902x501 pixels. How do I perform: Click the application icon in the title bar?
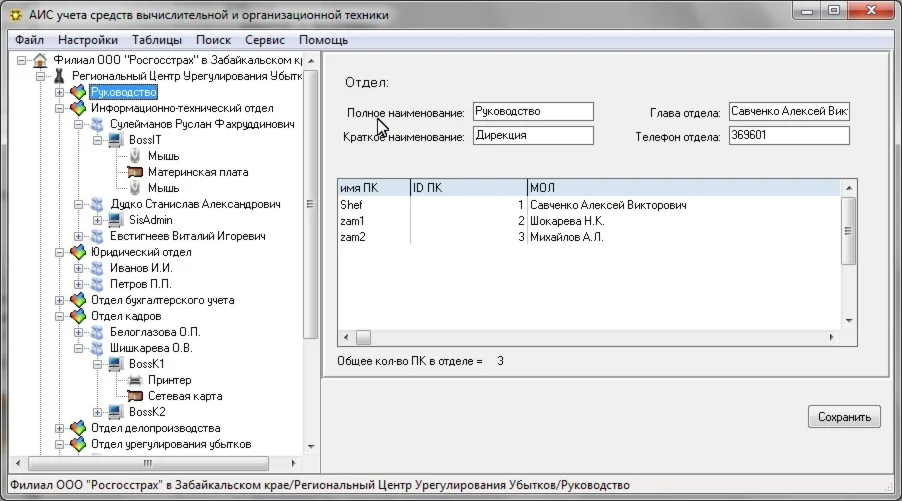point(16,15)
